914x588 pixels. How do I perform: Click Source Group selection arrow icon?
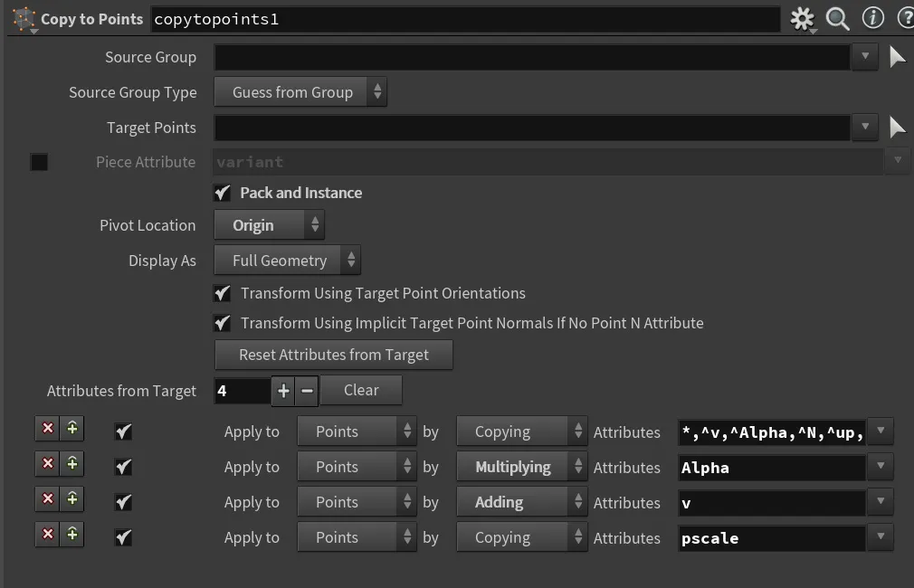pyautogui.click(x=897, y=57)
